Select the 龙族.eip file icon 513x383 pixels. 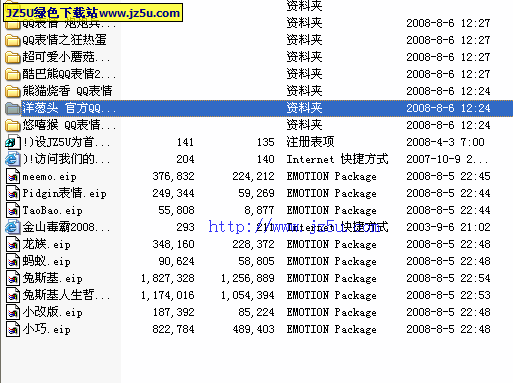[x=13, y=244]
